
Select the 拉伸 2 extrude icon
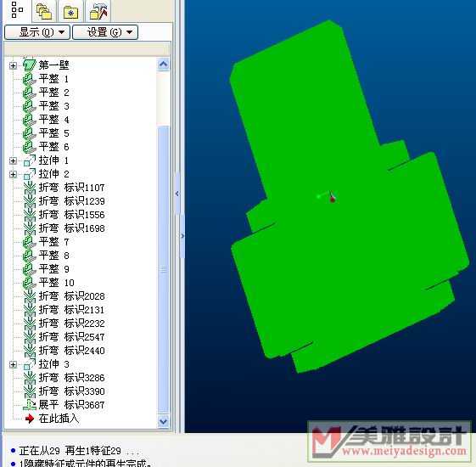coord(30,174)
